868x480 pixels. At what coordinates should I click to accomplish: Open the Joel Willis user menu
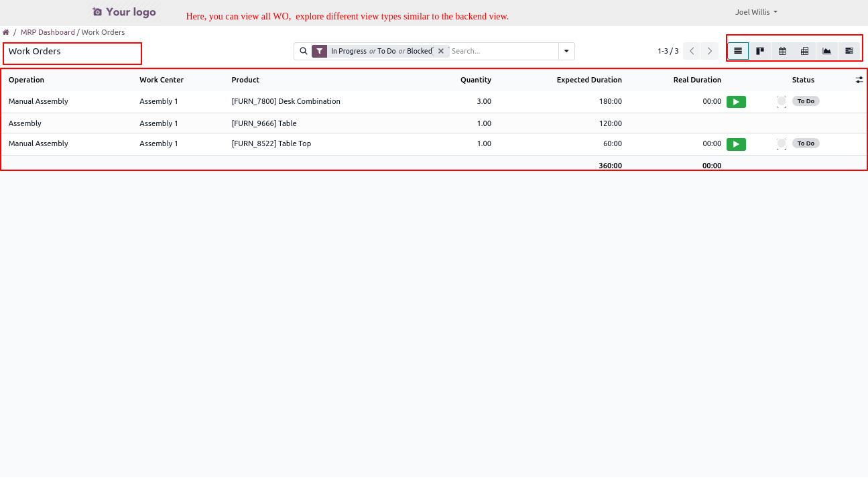756,12
